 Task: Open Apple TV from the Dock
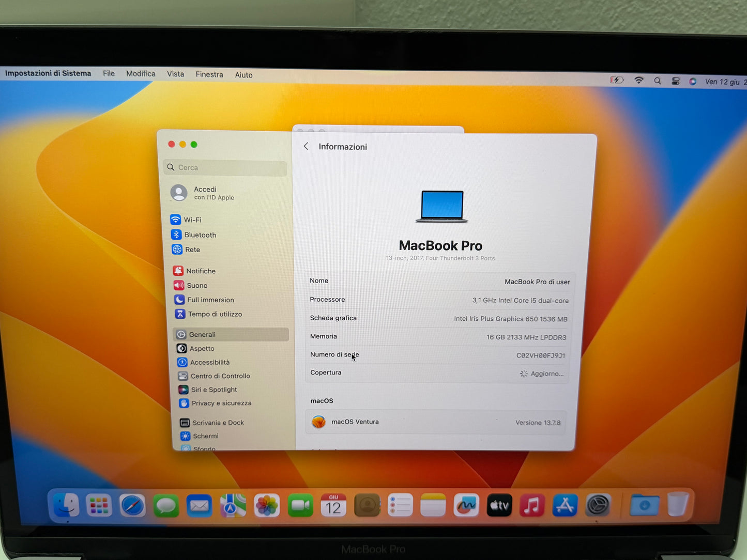pos(499,505)
